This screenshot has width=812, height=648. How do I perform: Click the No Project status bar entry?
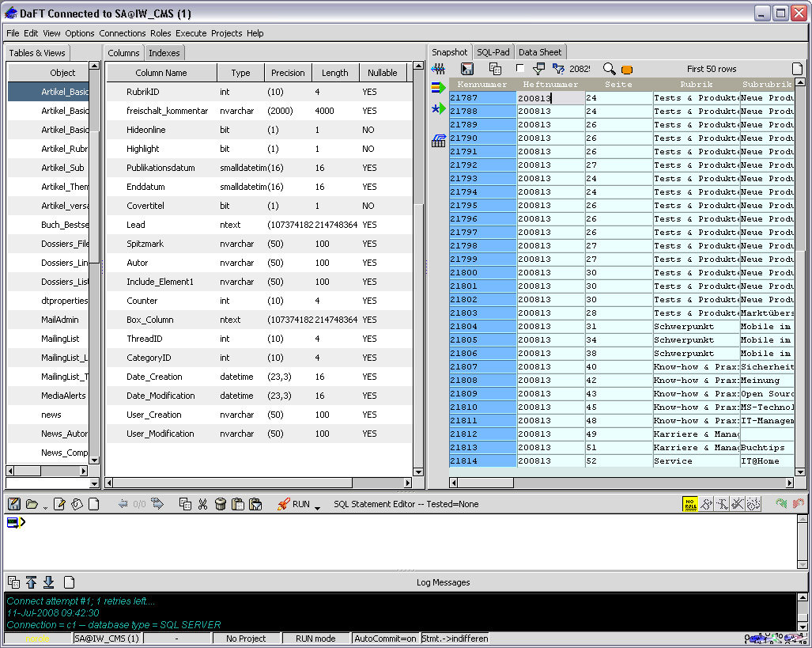point(246,639)
